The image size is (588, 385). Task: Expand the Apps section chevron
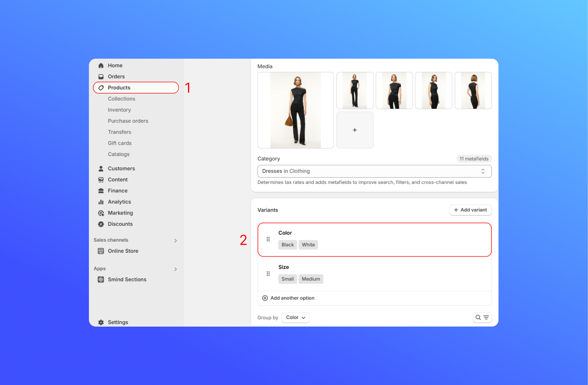click(x=176, y=269)
